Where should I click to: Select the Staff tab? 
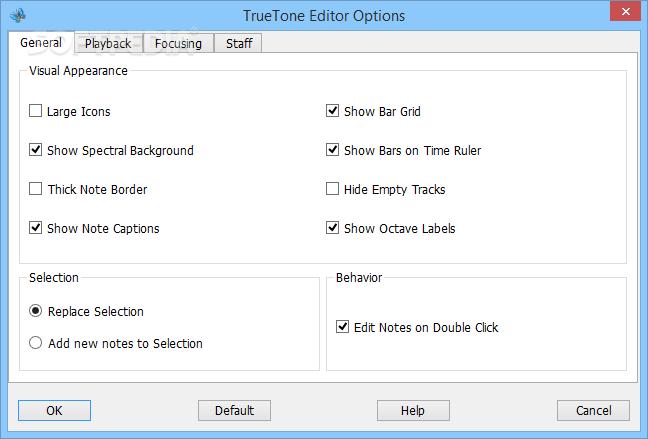(239, 43)
